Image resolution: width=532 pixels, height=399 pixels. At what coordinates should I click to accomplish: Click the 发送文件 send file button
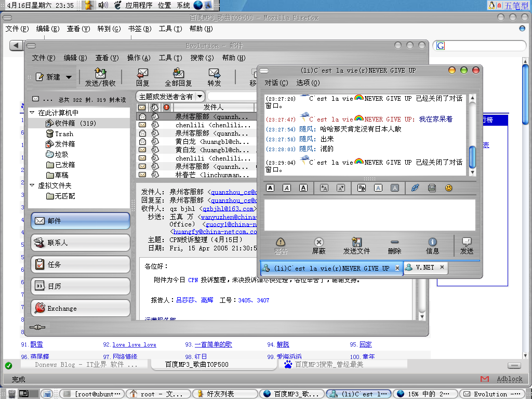coord(356,246)
